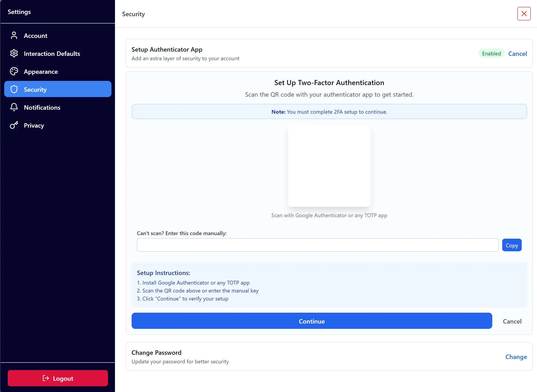Click the Appearance palette icon
This screenshot has height=392, width=537.
point(14,71)
